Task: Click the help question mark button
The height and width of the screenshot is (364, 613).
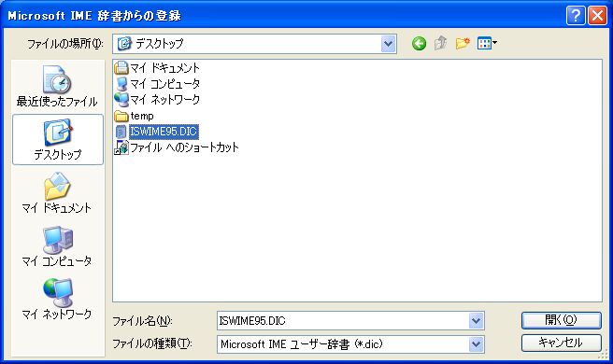Action: (576, 16)
